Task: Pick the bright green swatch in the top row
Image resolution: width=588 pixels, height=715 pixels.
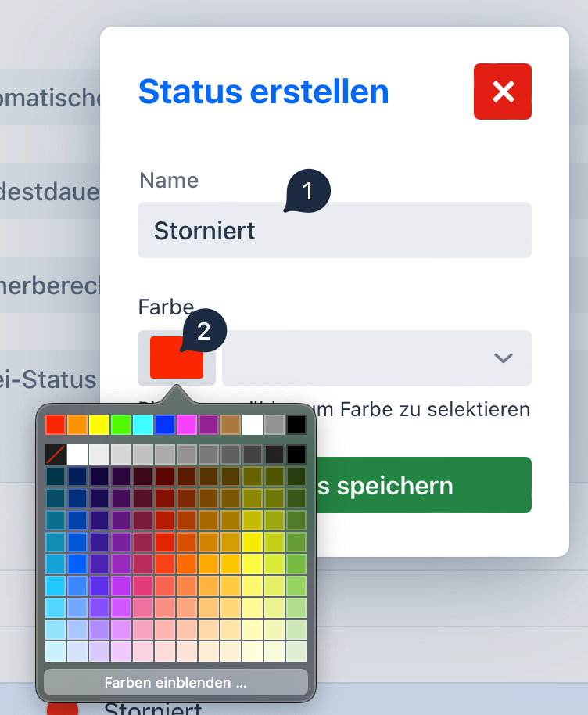Action: point(121,424)
